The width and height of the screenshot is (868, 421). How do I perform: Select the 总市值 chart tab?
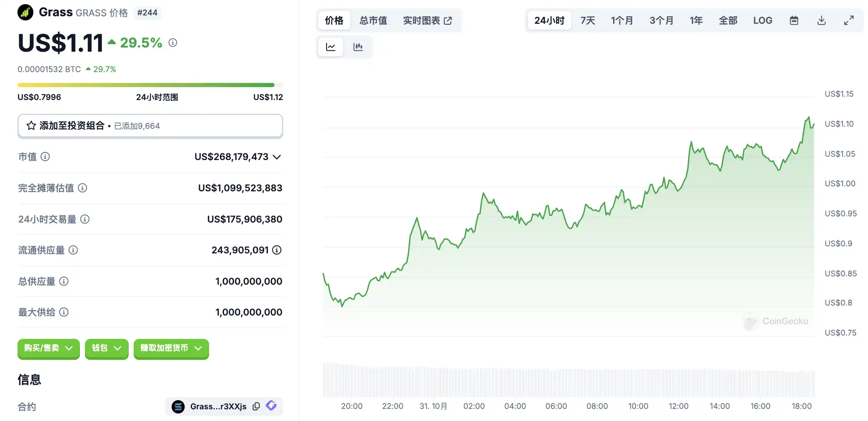373,20
